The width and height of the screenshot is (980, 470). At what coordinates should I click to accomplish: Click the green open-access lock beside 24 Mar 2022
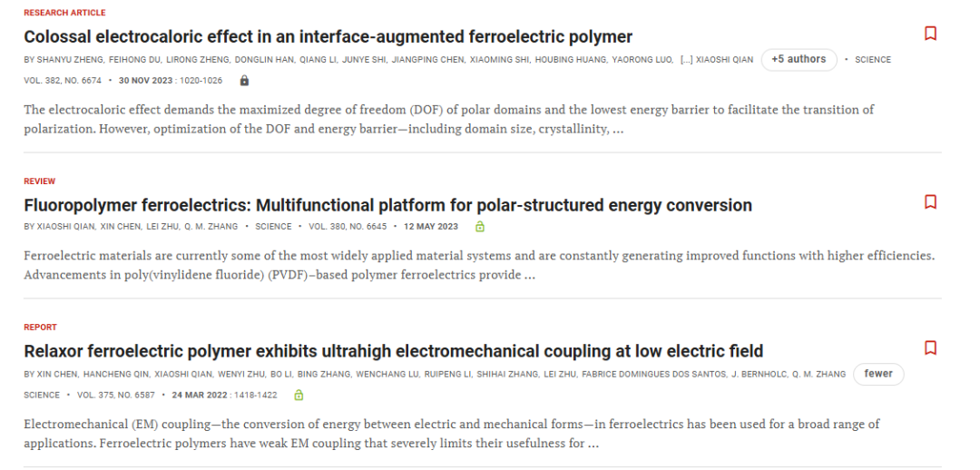tap(299, 395)
